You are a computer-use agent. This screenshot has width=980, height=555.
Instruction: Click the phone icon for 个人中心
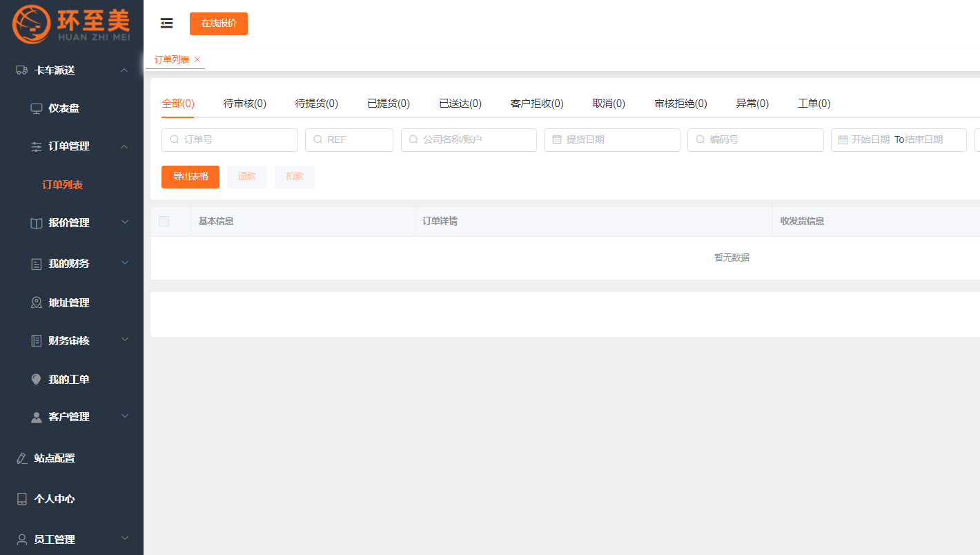(22, 499)
